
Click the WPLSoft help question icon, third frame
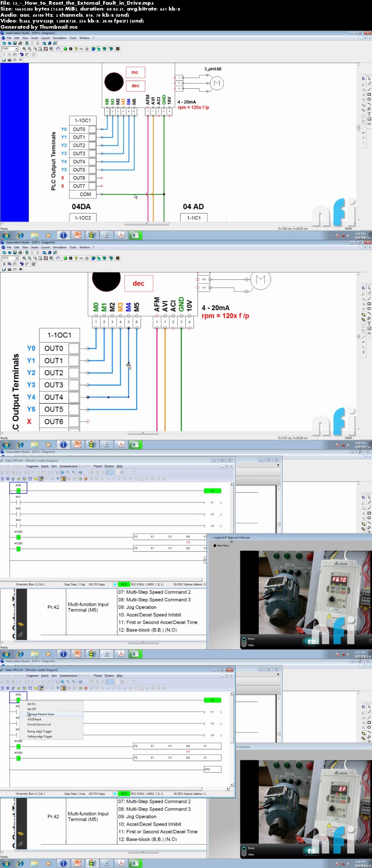[80, 472]
